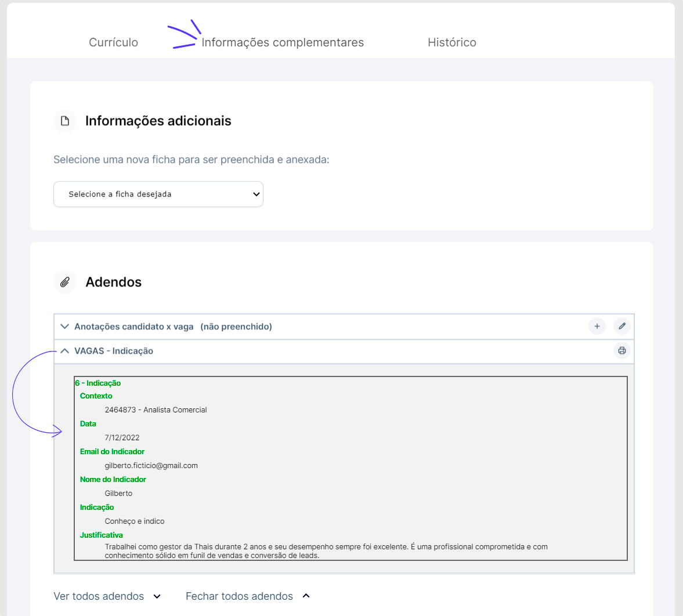Viewport: 683px width, 616px height.
Task: Click the pencil edit icon on Anotações row
Action: pyautogui.click(x=621, y=326)
